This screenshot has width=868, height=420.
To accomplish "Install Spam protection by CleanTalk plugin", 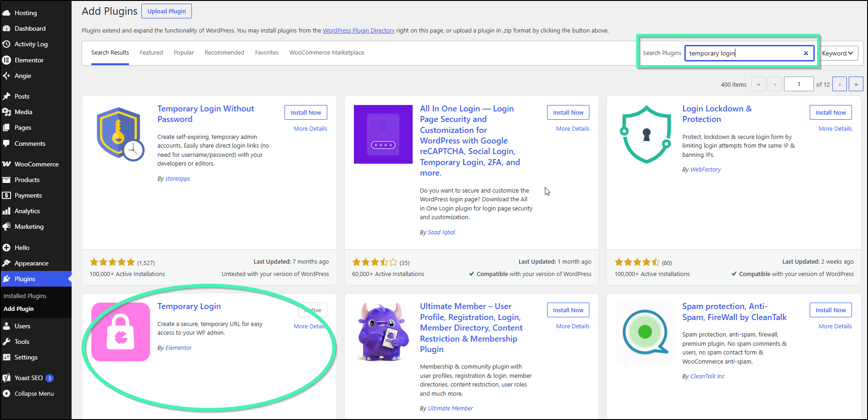I will click(831, 310).
